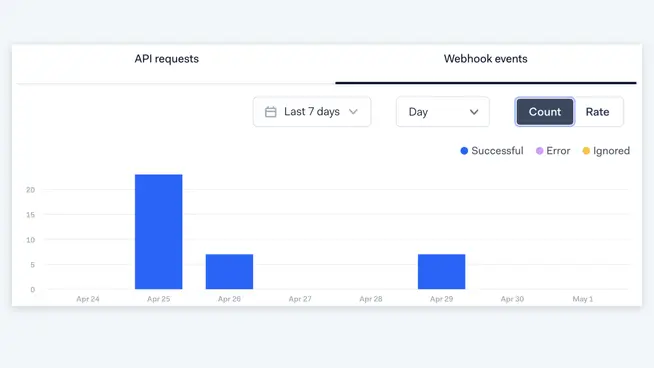
Task: Open the Day interval dropdown
Action: pyautogui.click(x=443, y=112)
